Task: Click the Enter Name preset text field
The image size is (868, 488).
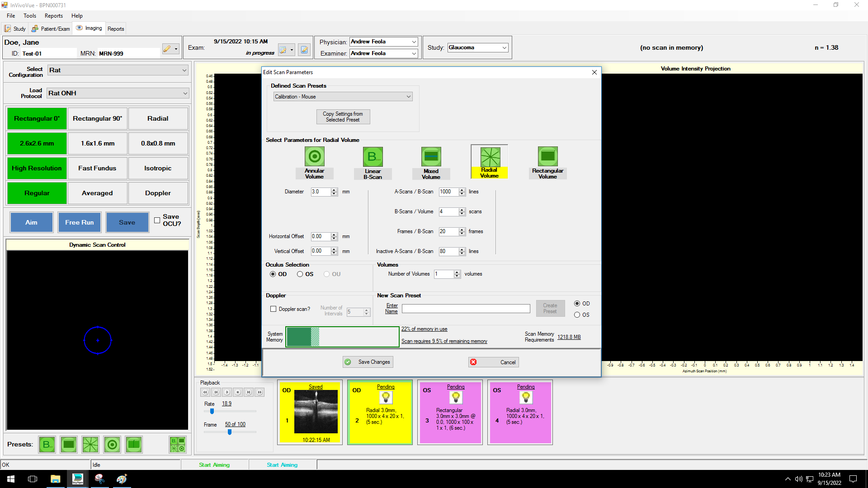Action: [x=466, y=309]
